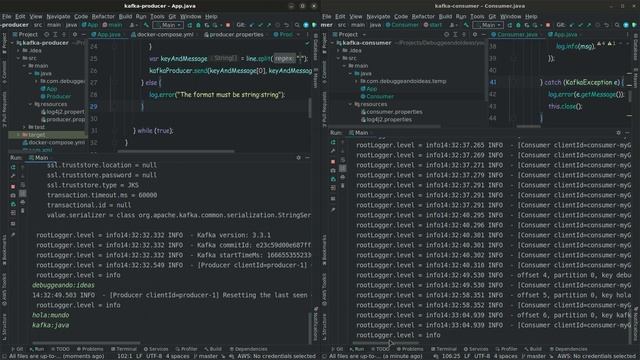Image resolution: width=640 pixels, height=360 pixels.
Task: Build project hammer in kafka-producer toolbar
Action: (x=147, y=25)
